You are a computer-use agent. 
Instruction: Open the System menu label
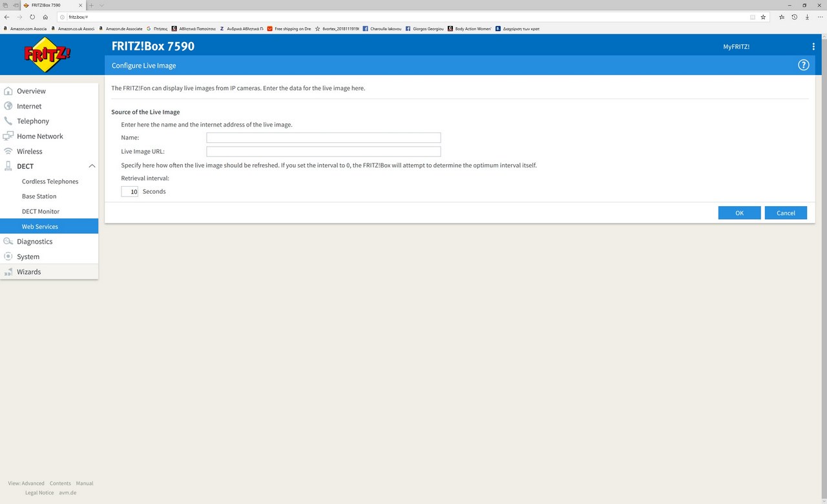coord(28,257)
